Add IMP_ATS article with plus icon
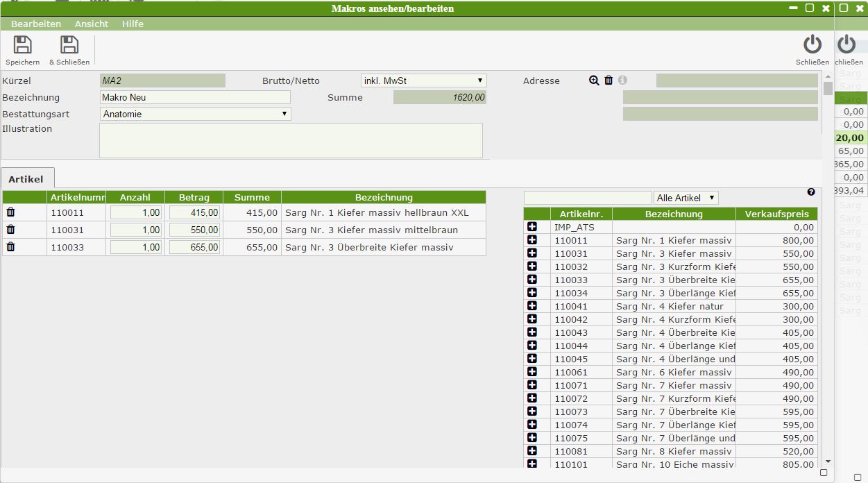 (x=532, y=227)
